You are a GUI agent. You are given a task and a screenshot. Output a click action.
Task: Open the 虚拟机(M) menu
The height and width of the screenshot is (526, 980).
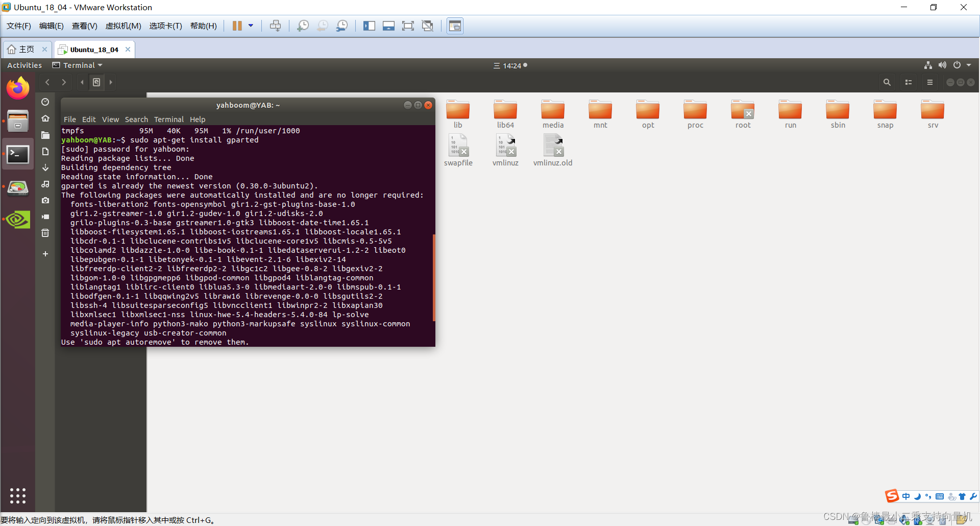click(x=123, y=26)
